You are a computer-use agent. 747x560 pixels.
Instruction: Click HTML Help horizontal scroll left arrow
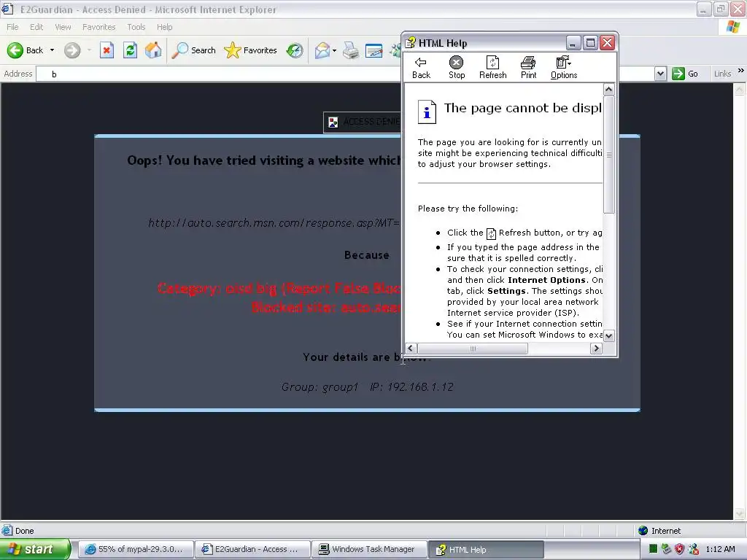click(411, 348)
